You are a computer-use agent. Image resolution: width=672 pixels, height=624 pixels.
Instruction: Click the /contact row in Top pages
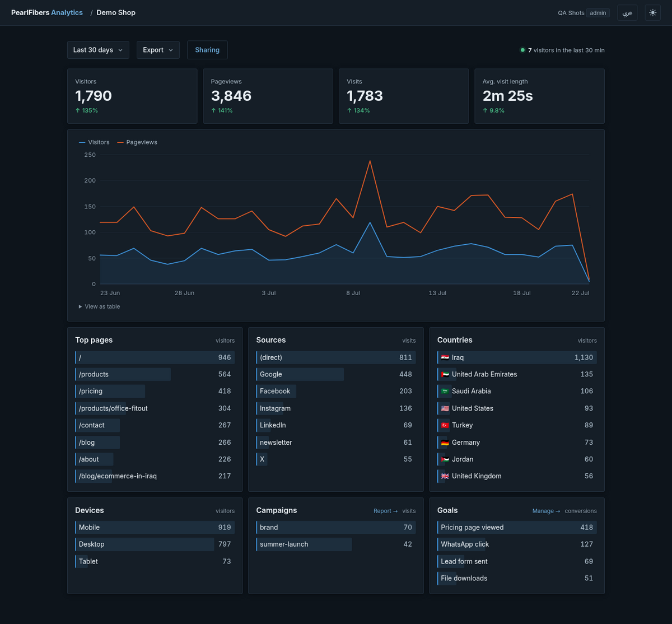(155, 425)
